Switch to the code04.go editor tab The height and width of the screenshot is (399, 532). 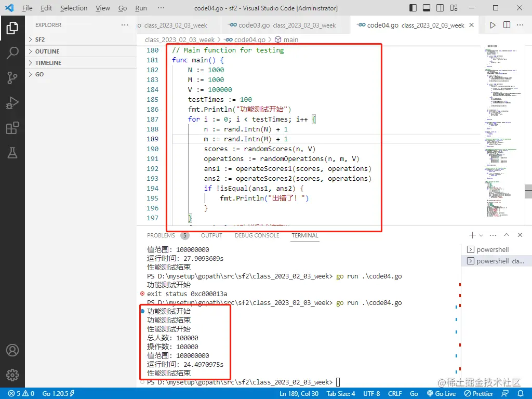(415, 25)
